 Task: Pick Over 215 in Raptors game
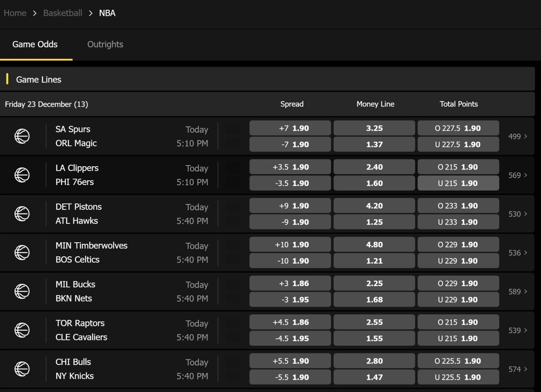coord(458,322)
